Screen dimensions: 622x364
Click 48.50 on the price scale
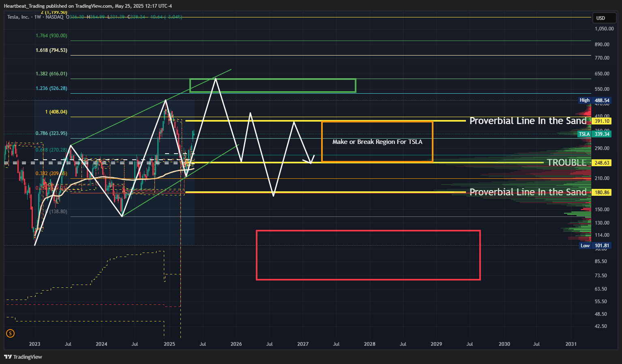(601, 314)
